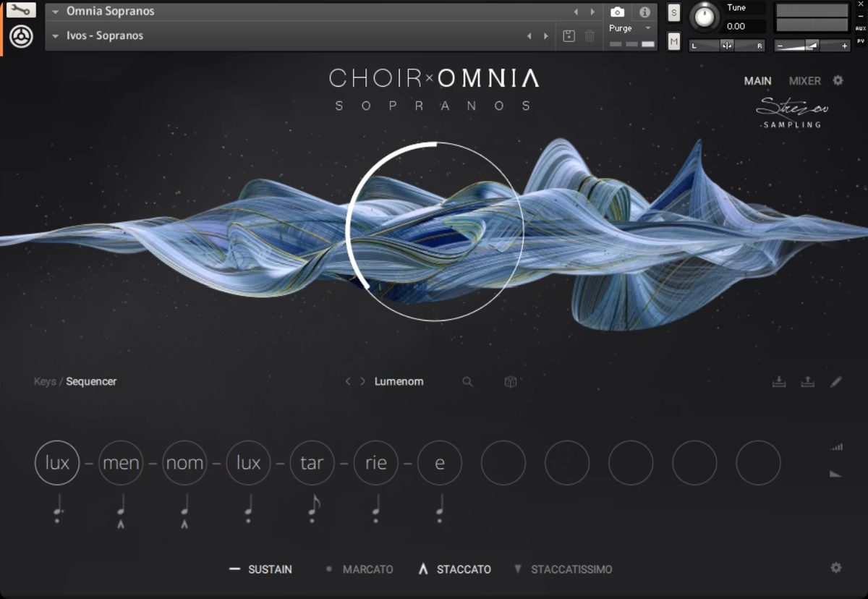Click the large circular dial in the center
The height and width of the screenshot is (599, 868).
(x=435, y=231)
